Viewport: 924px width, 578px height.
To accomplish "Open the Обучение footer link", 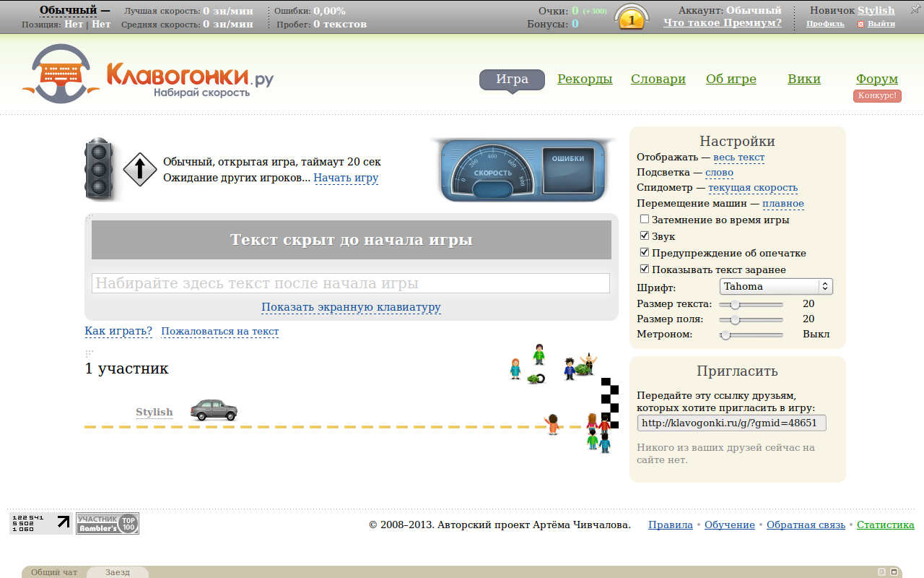I will click(730, 525).
